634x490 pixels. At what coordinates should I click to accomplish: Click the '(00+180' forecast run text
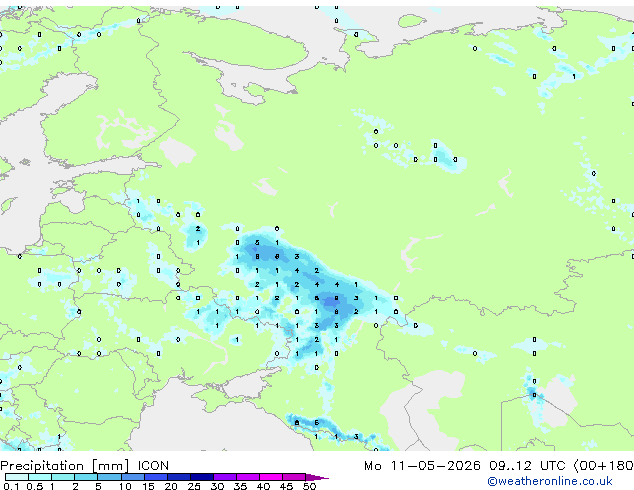click(x=603, y=466)
